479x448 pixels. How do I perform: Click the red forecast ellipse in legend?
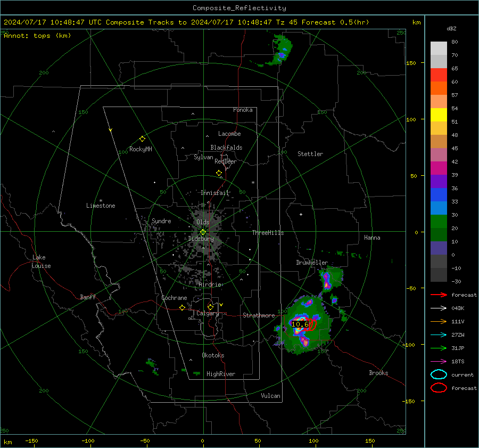439,388
